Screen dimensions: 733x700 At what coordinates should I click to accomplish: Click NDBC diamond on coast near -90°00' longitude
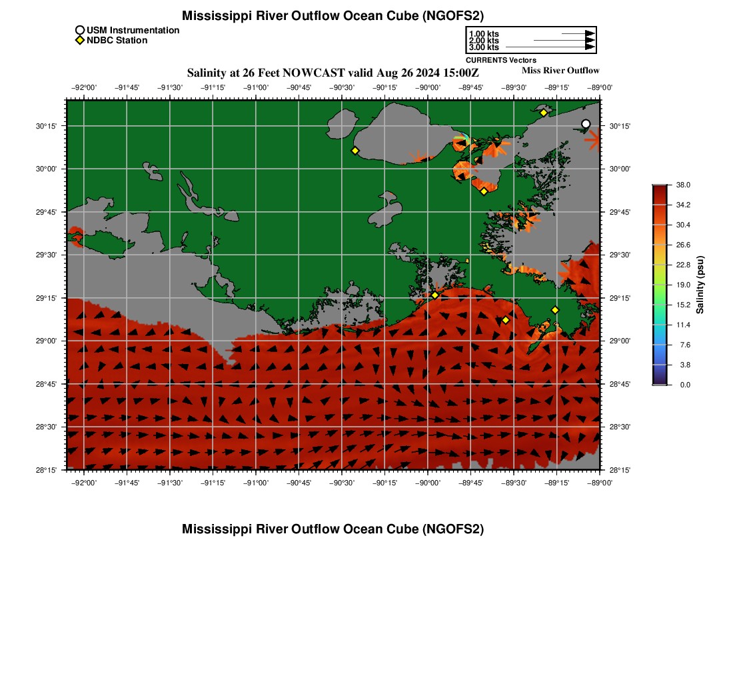coord(434,295)
